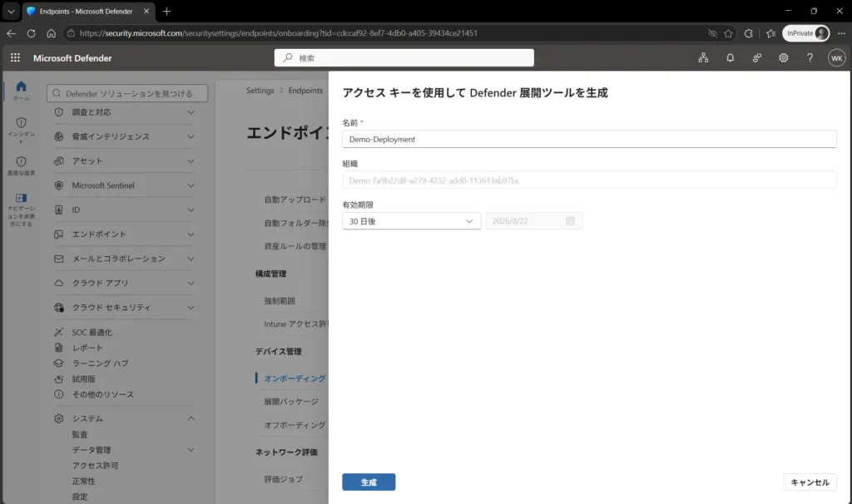Open 正常性 under システム
This screenshot has width=852, height=504.
(x=84, y=482)
